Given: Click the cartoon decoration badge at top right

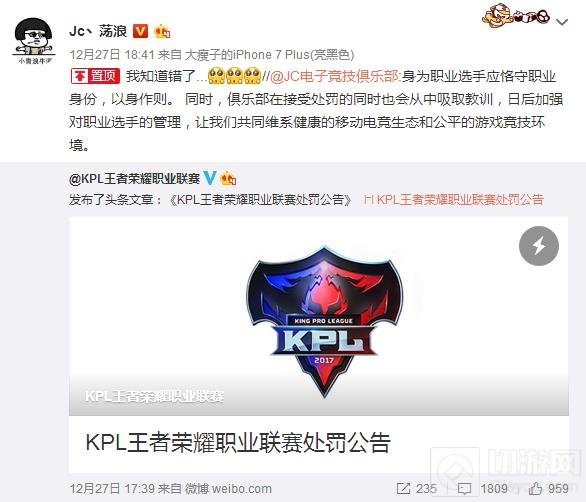Looking at the screenshot, I should pyautogui.click(x=516, y=16).
